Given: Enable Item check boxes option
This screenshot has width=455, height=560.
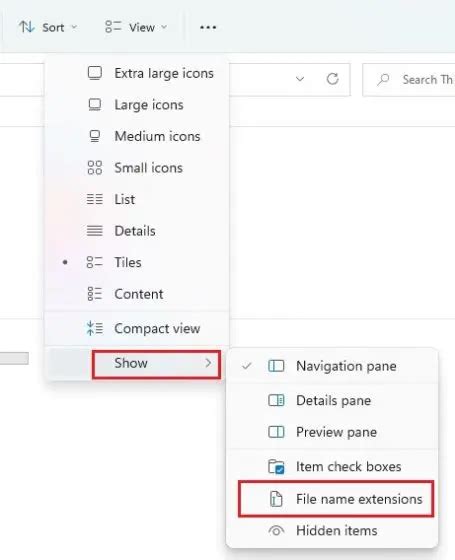Looking at the screenshot, I should (332, 466).
